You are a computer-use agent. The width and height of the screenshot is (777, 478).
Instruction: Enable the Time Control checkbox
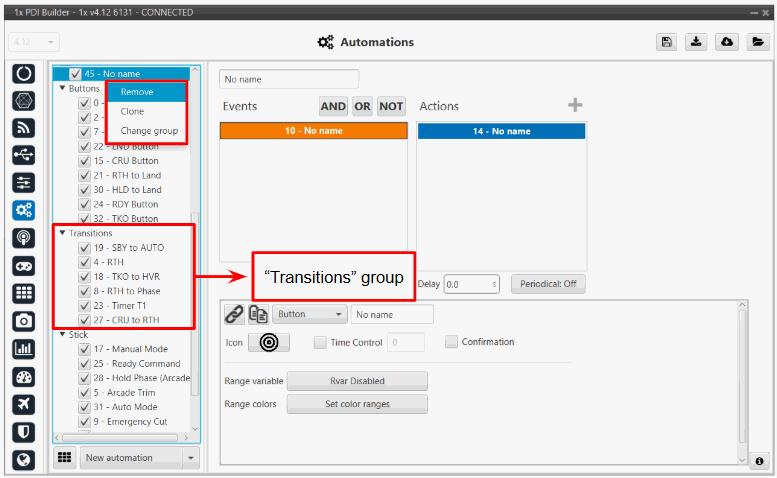(x=320, y=342)
